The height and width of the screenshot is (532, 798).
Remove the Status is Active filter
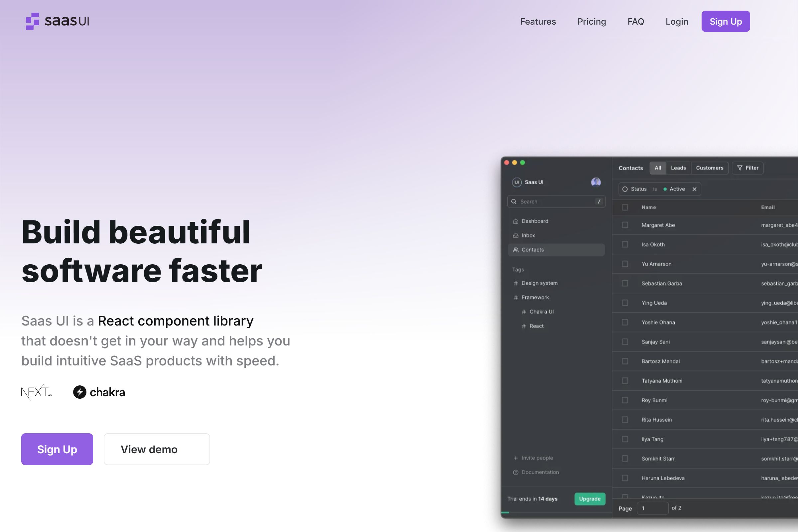pyautogui.click(x=695, y=189)
